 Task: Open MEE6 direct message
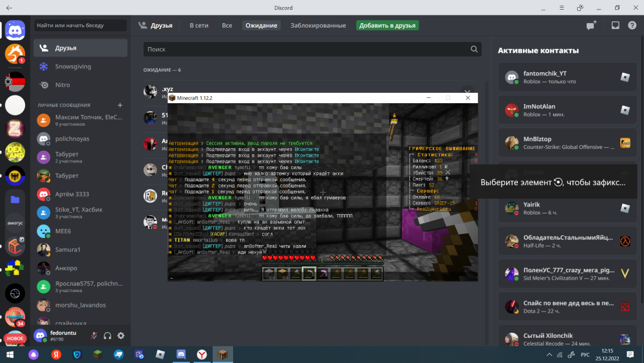tap(80, 231)
